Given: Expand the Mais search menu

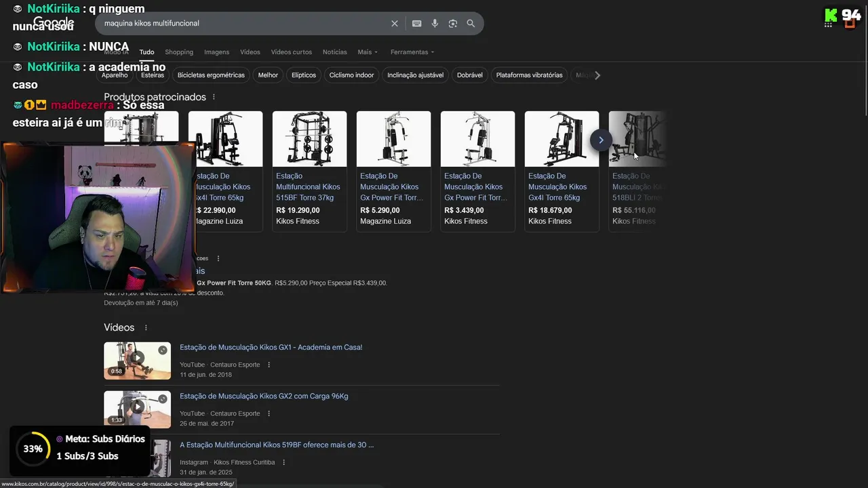Looking at the screenshot, I should 368,52.
